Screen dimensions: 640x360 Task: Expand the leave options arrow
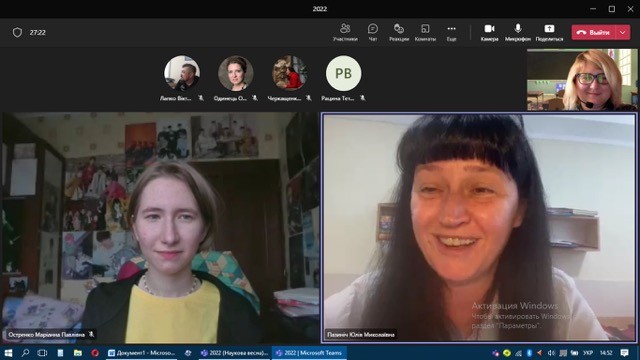tap(623, 32)
